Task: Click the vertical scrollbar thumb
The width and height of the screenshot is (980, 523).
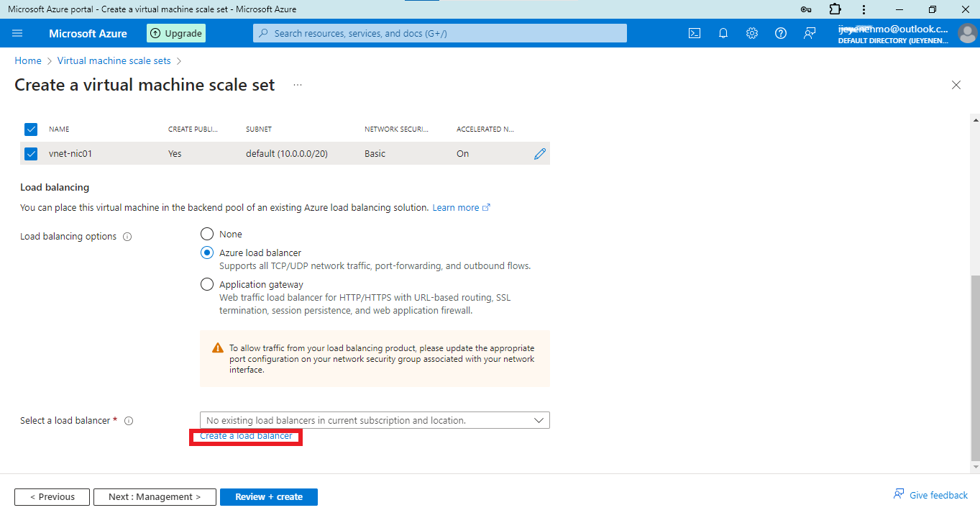Action: point(975,367)
